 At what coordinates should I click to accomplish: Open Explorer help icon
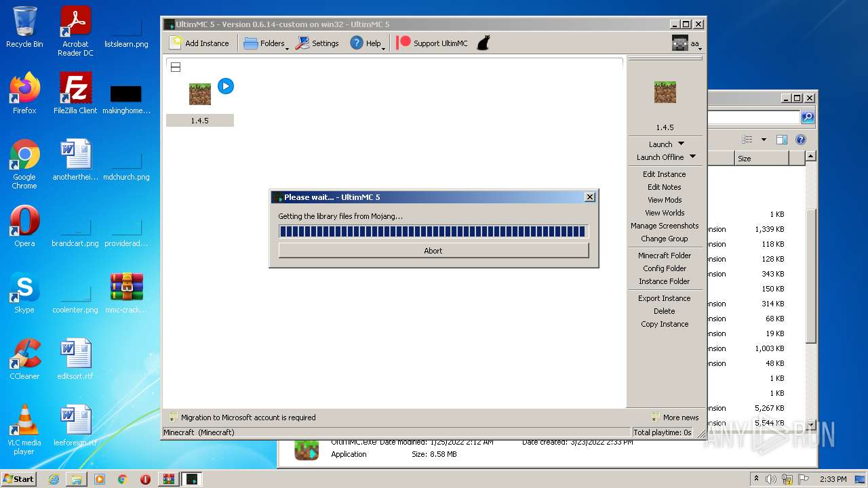[801, 140]
